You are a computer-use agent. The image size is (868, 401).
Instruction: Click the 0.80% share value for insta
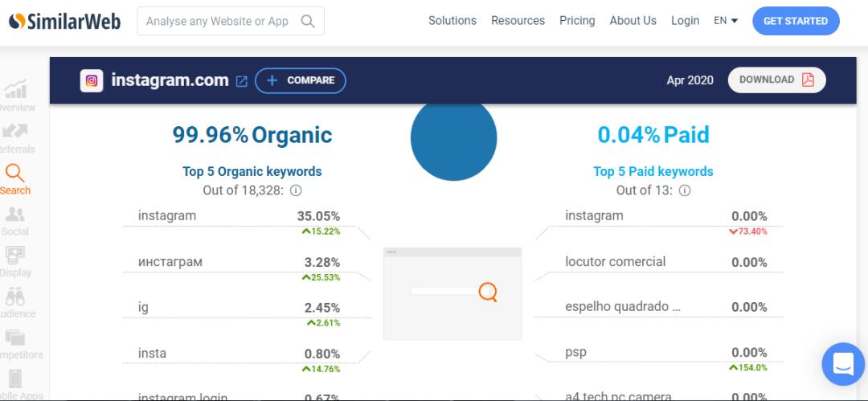[x=322, y=354]
